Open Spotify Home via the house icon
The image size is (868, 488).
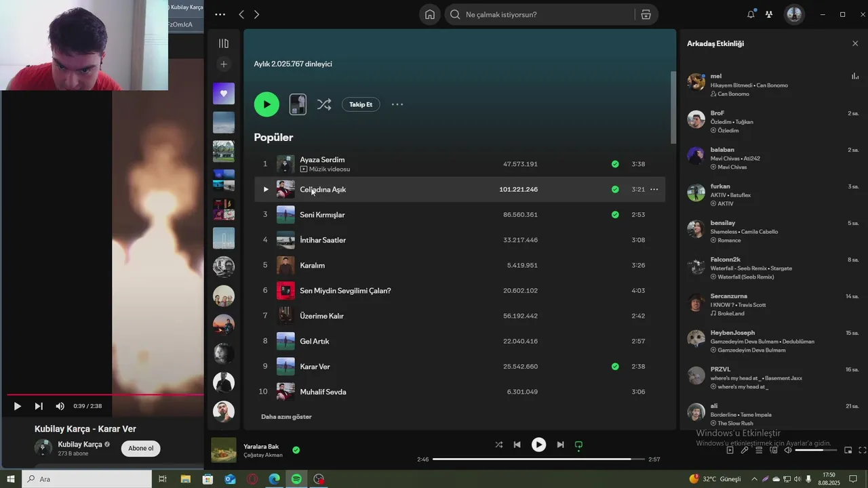430,14
